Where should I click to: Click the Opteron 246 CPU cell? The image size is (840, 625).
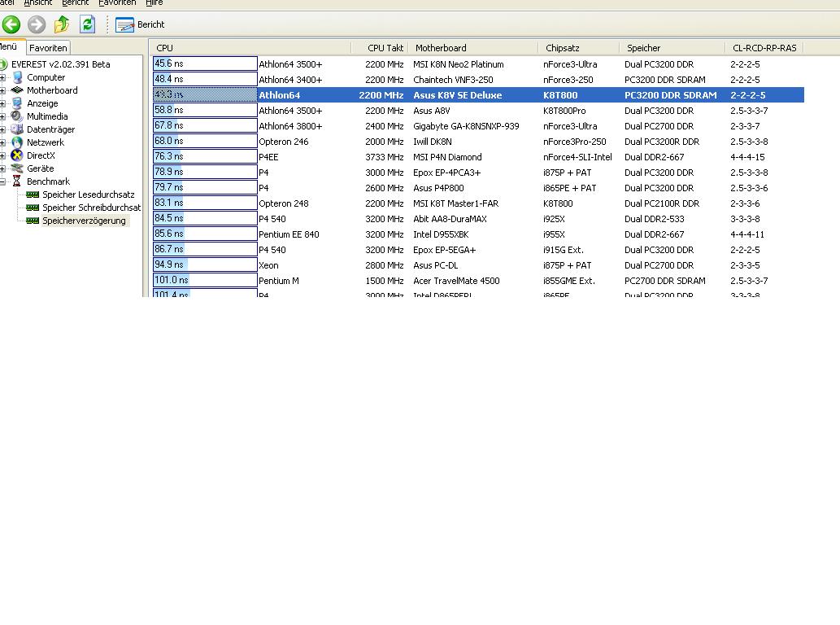[284, 142]
